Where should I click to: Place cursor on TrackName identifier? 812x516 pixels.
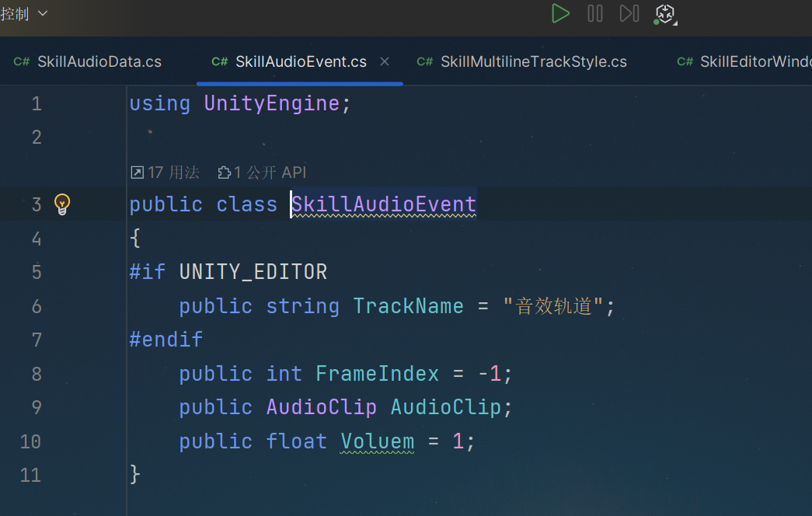tap(408, 306)
